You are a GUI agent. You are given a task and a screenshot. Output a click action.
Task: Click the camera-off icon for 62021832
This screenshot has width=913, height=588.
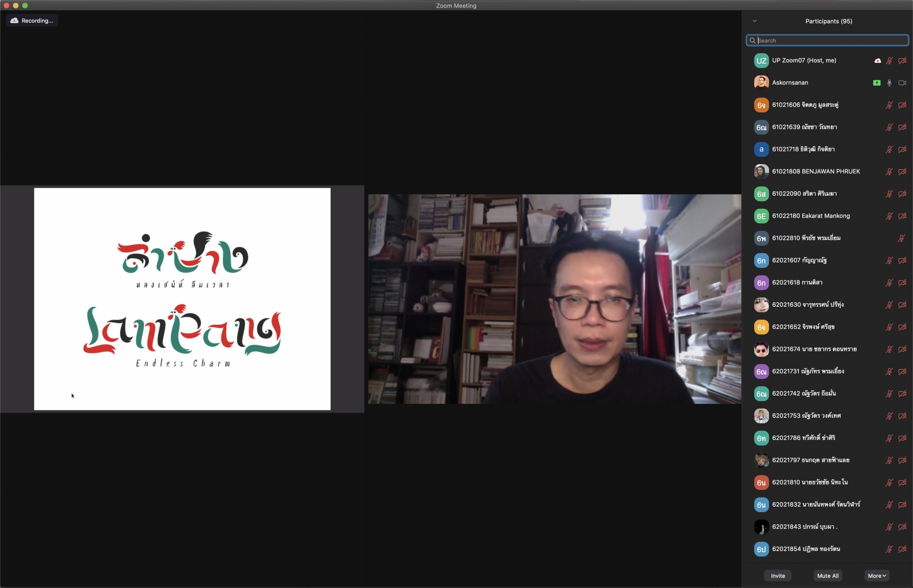pos(902,505)
